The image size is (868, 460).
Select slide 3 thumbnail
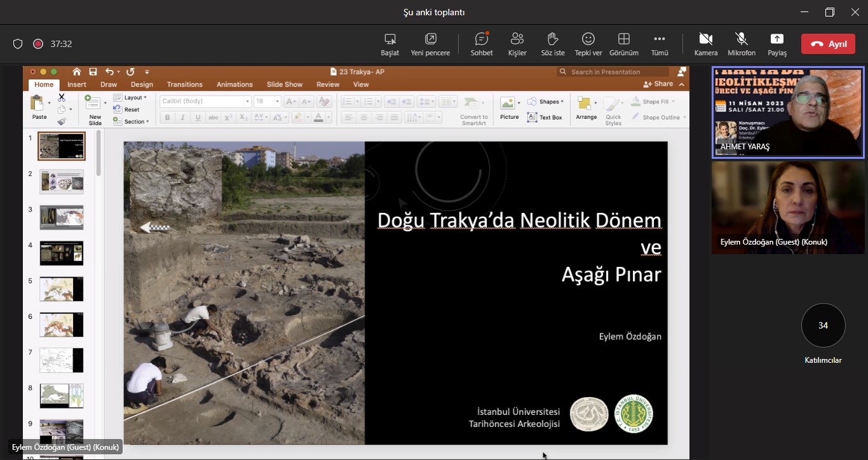(x=62, y=217)
